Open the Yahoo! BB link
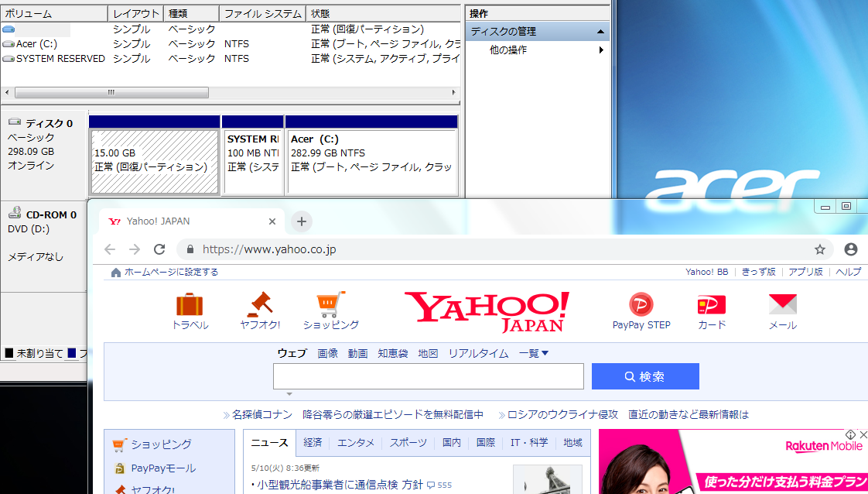868x494 pixels. coord(707,272)
